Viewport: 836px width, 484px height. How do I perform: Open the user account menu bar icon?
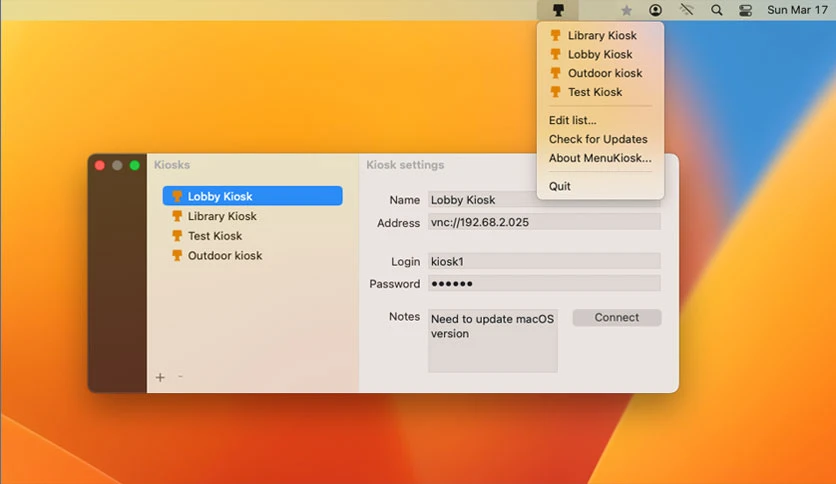click(655, 10)
